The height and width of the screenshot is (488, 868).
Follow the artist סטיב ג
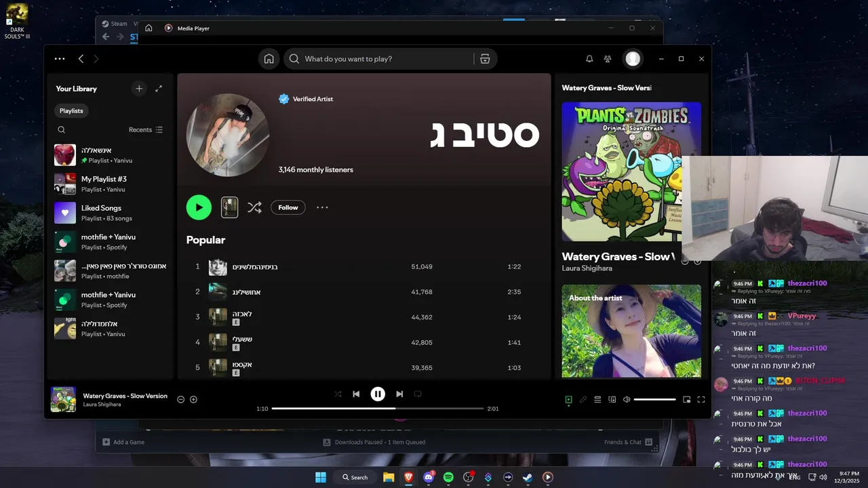288,207
